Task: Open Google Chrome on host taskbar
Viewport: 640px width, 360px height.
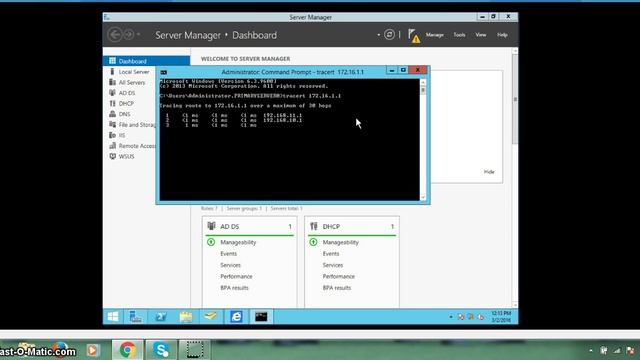Action: tap(127, 350)
